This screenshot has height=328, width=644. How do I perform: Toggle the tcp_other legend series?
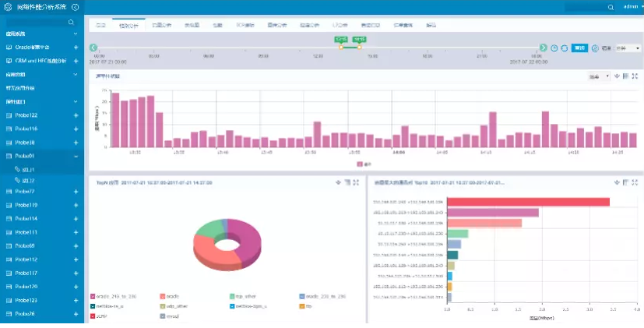click(242, 296)
